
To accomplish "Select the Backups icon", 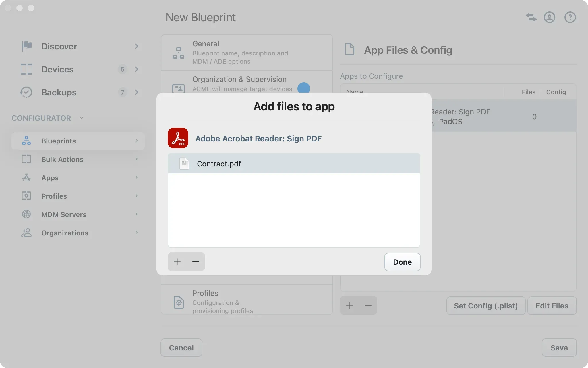I will point(26,92).
